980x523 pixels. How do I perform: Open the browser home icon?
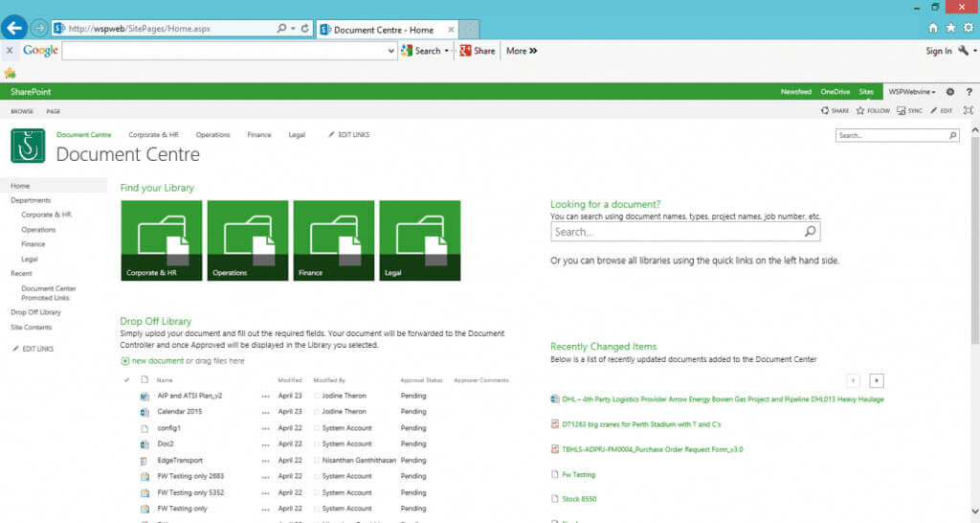coord(933,28)
